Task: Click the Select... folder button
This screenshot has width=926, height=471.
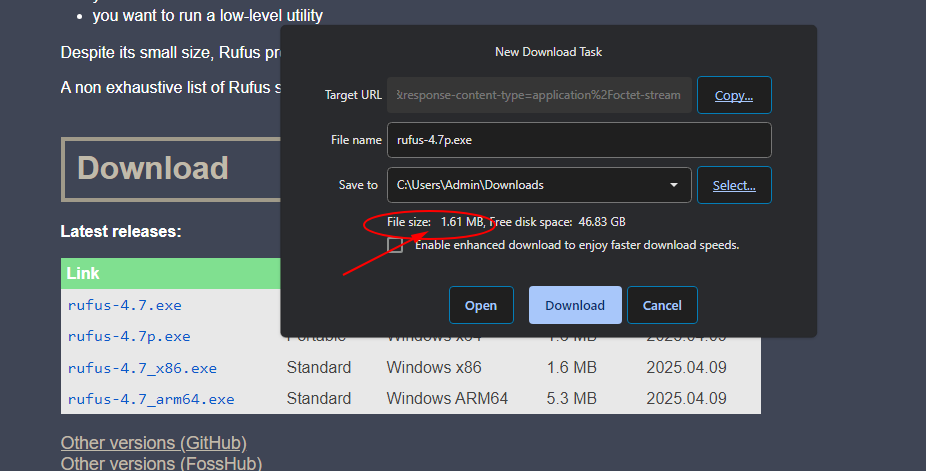Action: 734,185
